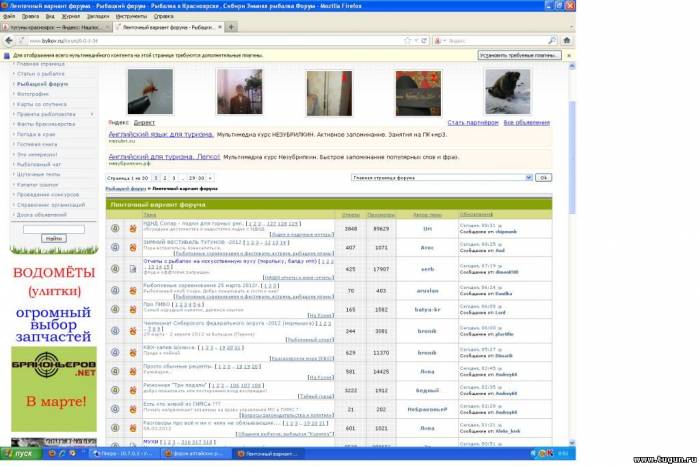
Task: Sort table by 'Ответы' column header
Action: pos(350,215)
